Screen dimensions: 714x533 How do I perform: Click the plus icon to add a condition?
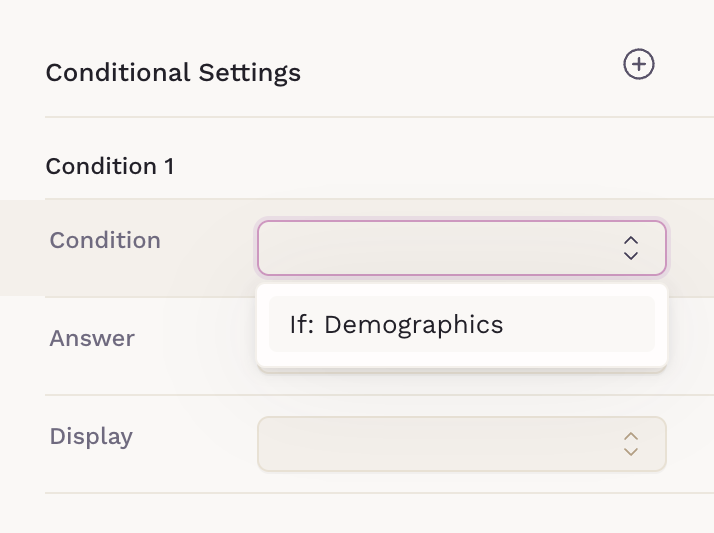click(x=638, y=65)
